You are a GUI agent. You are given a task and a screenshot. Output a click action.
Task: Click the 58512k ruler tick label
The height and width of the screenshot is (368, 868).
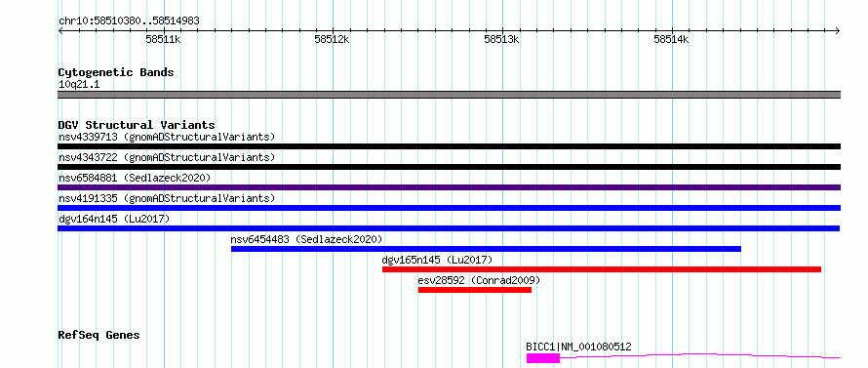(x=333, y=39)
